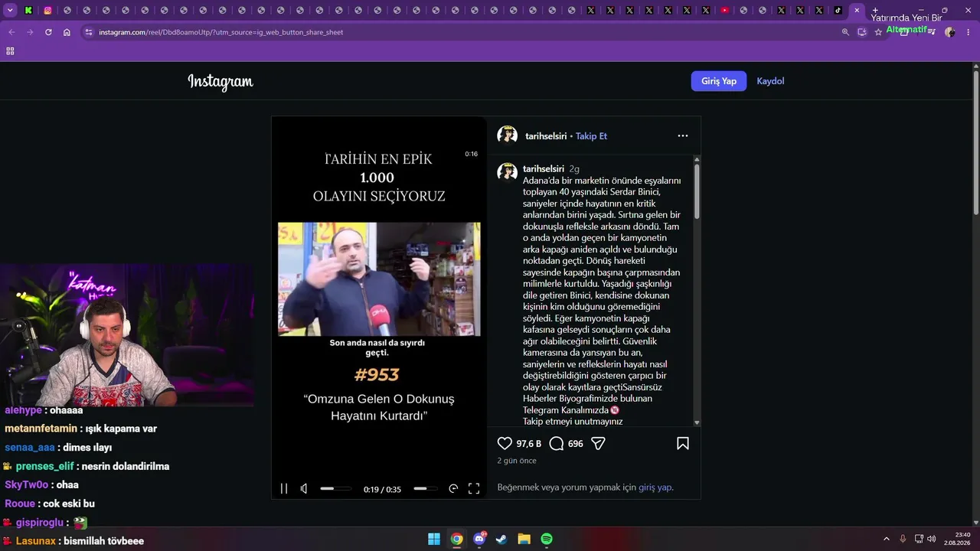Open the Chrome three-dot menu
980x551 pixels.
pyautogui.click(x=969, y=32)
